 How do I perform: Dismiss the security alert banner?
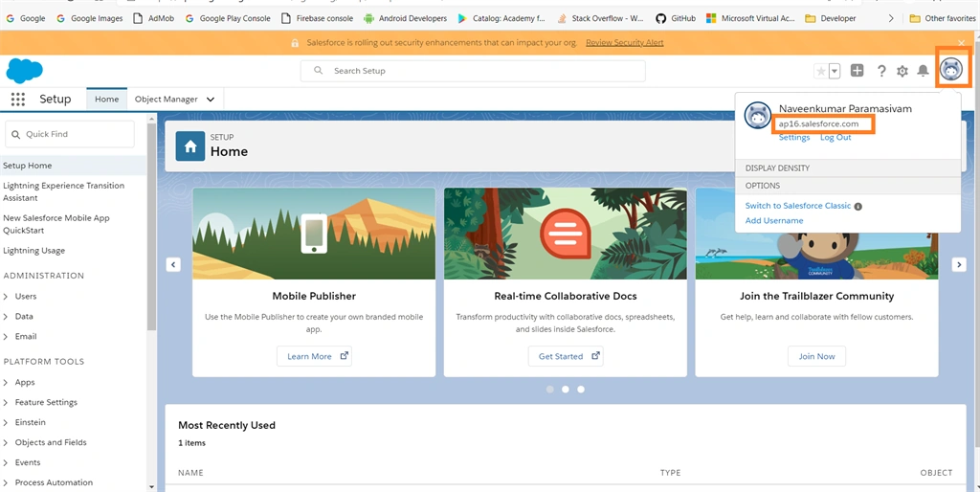click(x=961, y=42)
